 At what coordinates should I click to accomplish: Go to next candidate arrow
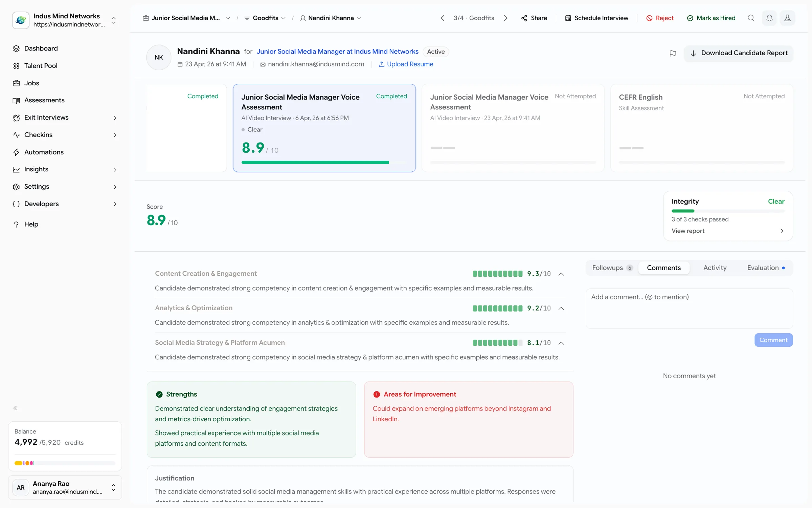click(506, 18)
